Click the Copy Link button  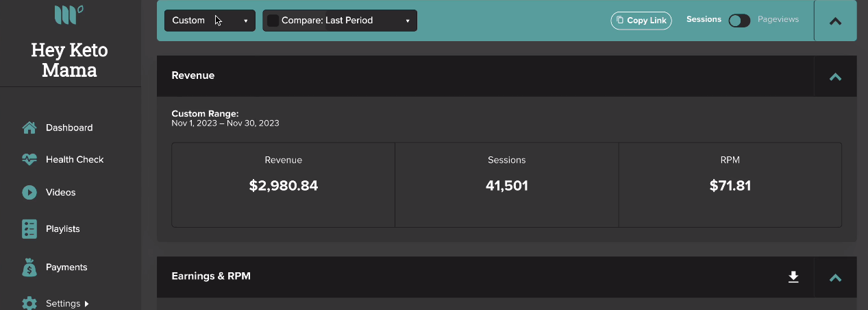pos(641,21)
